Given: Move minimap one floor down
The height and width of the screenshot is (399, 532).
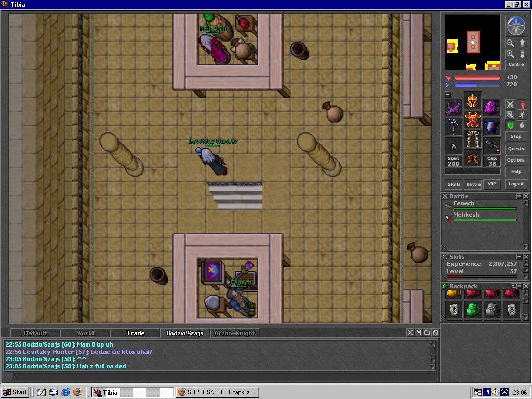Looking at the screenshot, I should [x=522, y=54].
